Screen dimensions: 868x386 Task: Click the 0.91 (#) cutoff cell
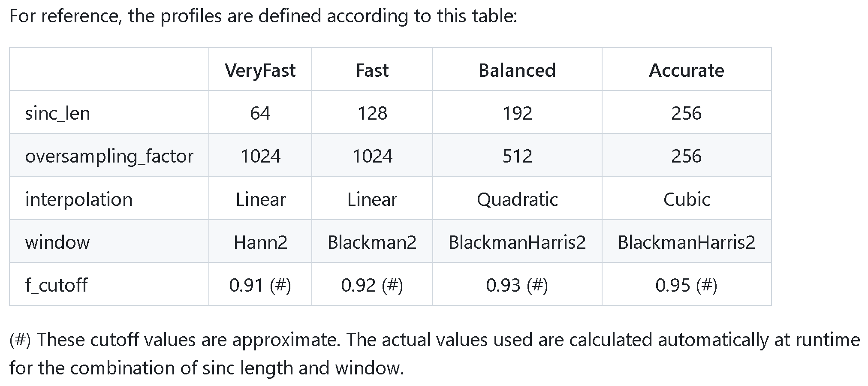[x=260, y=285]
